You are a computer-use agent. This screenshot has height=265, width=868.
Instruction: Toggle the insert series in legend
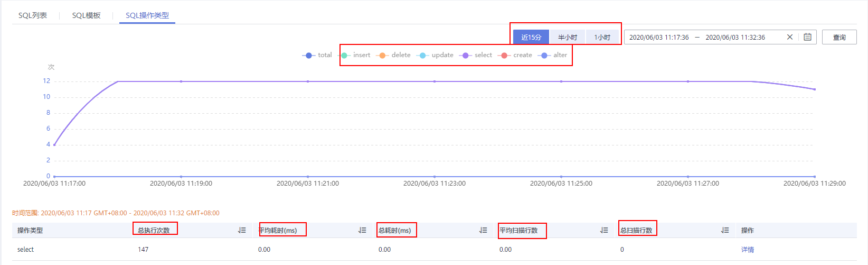click(355, 55)
